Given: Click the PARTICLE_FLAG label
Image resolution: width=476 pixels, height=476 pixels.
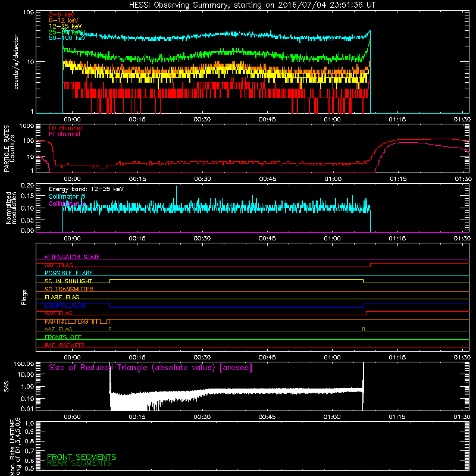Looking at the screenshot, I should pyautogui.click(x=67, y=321).
